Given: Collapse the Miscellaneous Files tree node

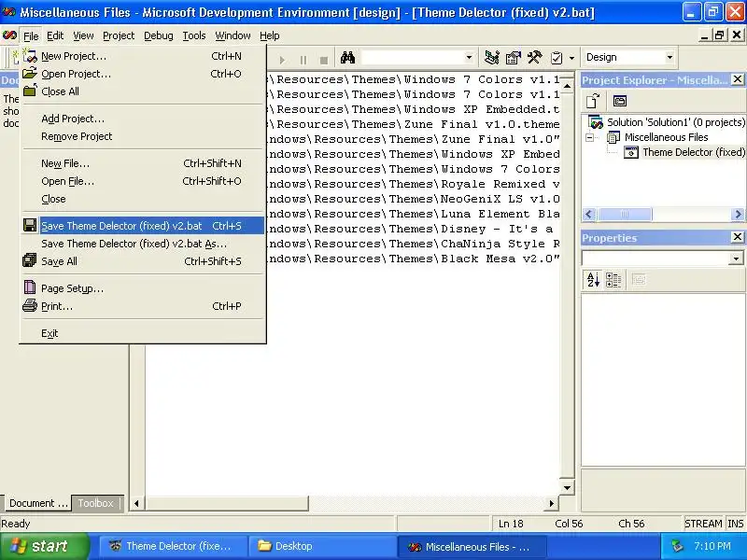Looking at the screenshot, I should (x=590, y=137).
